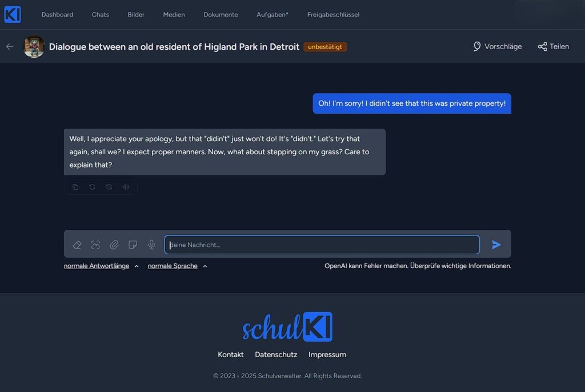The height and width of the screenshot is (392, 585).
Task: Open the Aufgaben* navigation item
Action: (x=272, y=15)
